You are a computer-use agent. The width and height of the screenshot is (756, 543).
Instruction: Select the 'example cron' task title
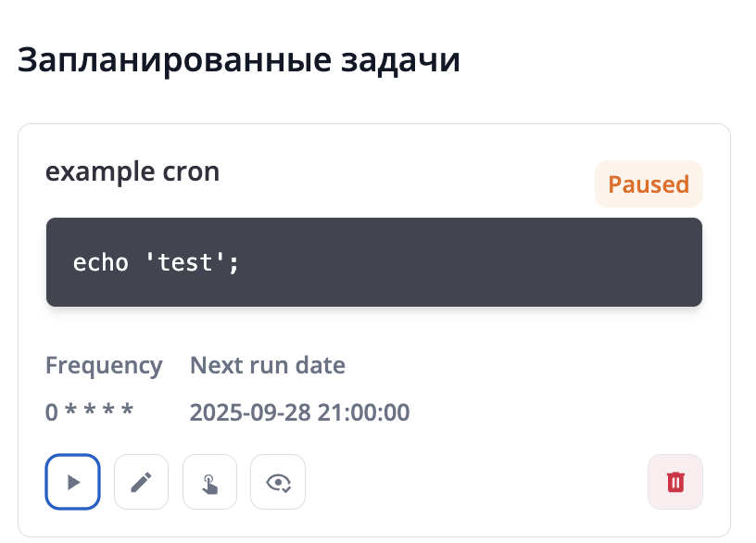(x=132, y=171)
